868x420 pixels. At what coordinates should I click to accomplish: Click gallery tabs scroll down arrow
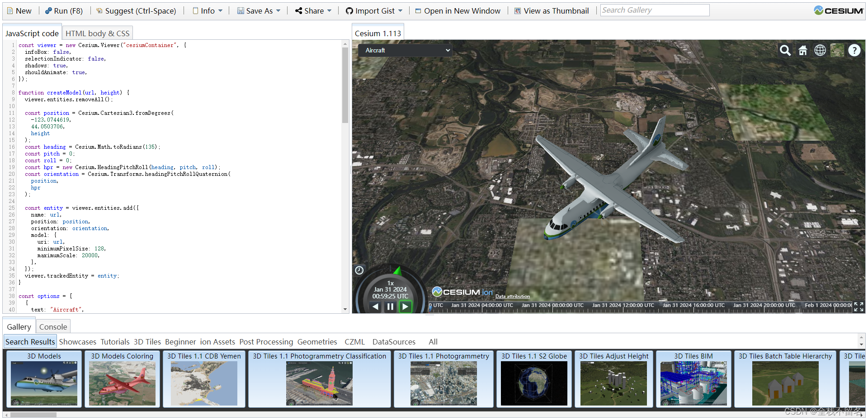point(862,345)
